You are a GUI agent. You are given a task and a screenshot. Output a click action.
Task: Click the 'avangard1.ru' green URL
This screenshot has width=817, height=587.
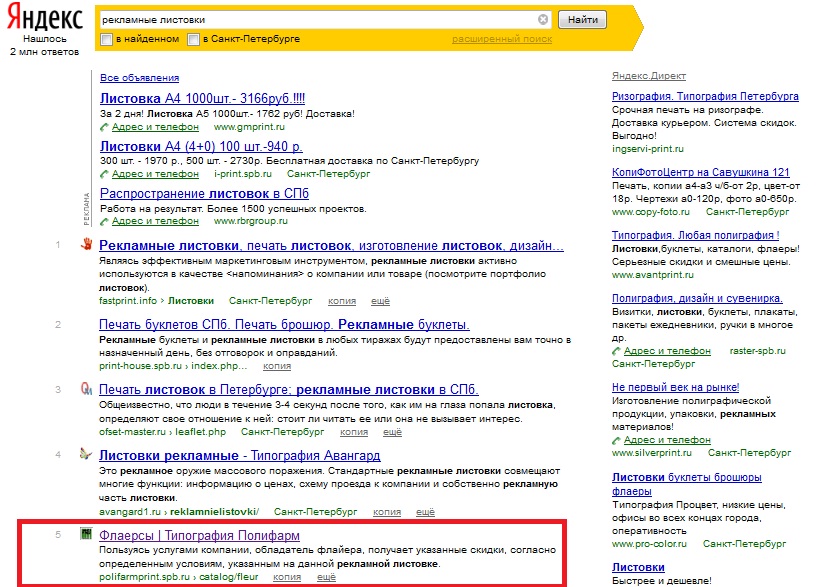point(130,512)
